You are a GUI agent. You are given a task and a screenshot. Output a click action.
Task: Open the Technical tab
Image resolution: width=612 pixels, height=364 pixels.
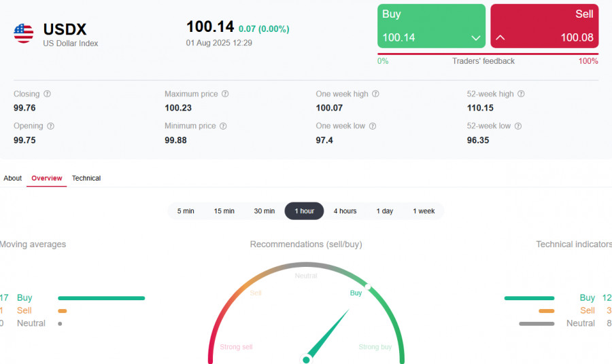click(86, 178)
